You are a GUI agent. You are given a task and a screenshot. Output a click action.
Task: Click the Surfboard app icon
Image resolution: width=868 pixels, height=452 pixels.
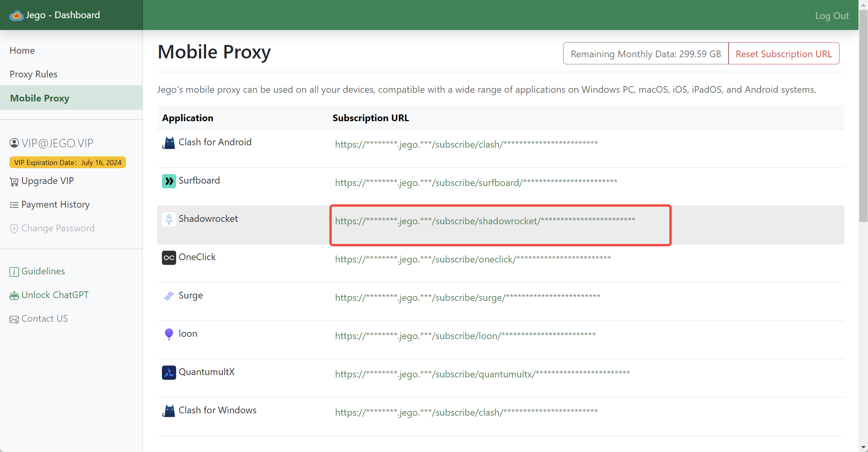(x=169, y=181)
